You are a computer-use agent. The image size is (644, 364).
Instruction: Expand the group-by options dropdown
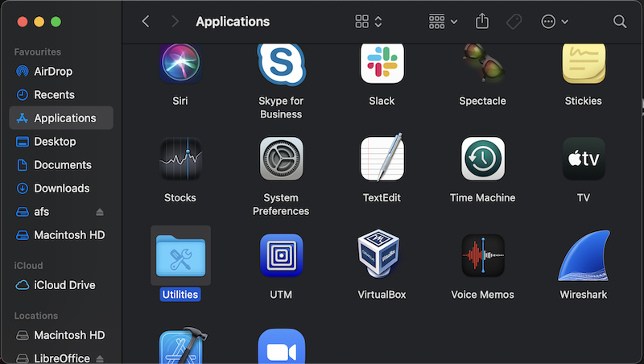443,22
